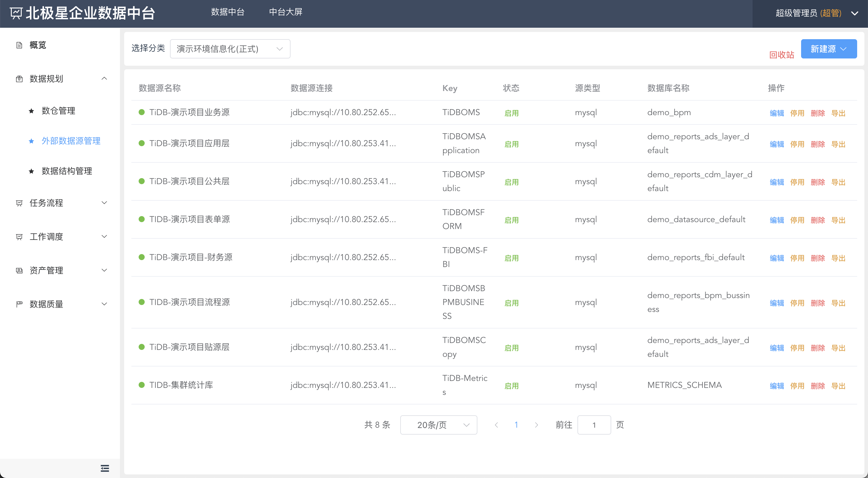Image resolution: width=868 pixels, height=478 pixels.
Task: Click 编辑 for TIDB-集群统计库
Action: click(777, 386)
